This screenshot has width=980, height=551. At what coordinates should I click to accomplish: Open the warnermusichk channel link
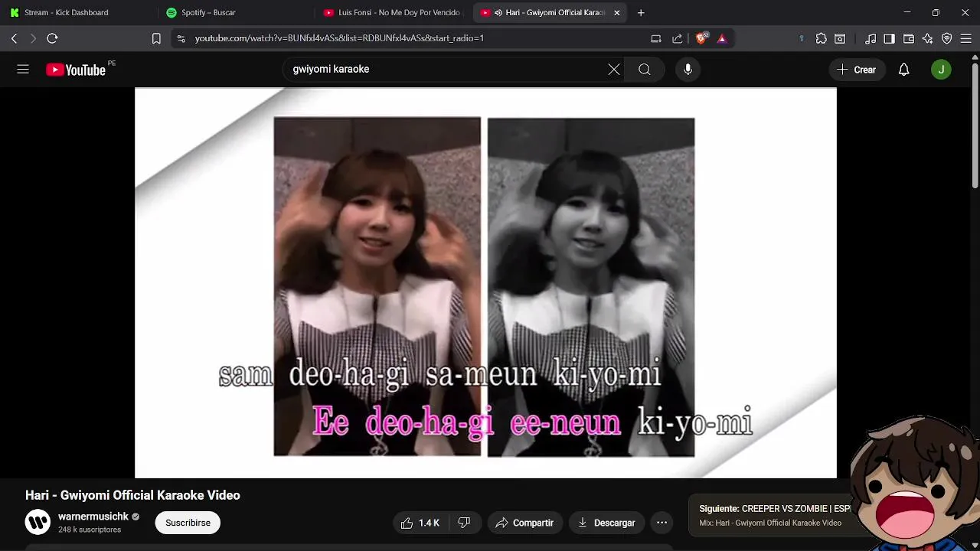click(93, 517)
